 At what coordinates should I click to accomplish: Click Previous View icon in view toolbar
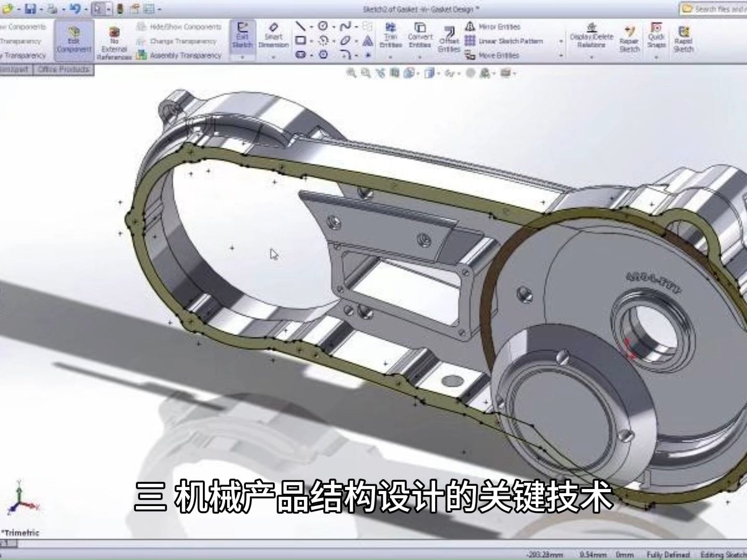[x=380, y=74]
